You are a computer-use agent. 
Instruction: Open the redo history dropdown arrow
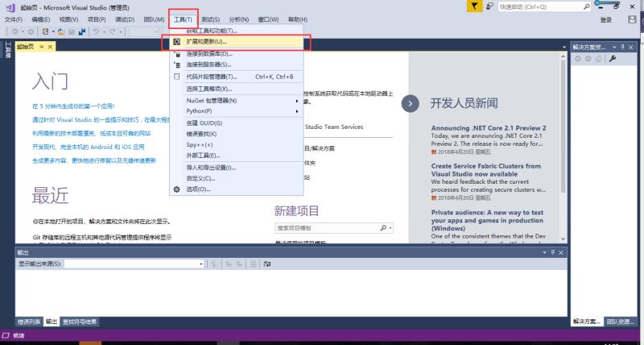(x=119, y=31)
